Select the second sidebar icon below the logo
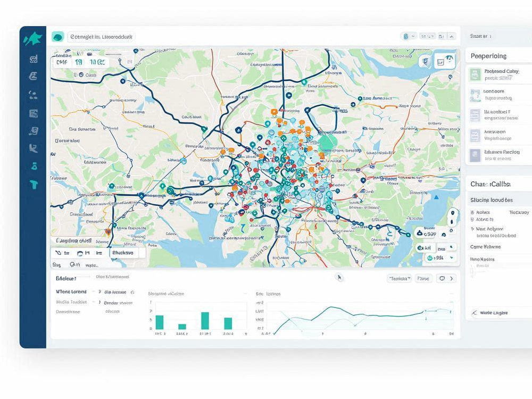Screen dimensions: 532x399 coord(33,76)
